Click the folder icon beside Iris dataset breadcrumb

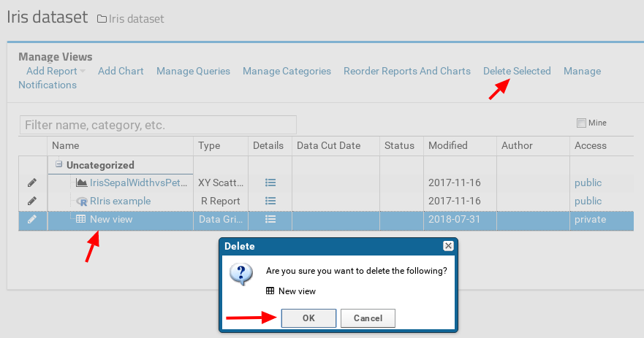tap(102, 19)
